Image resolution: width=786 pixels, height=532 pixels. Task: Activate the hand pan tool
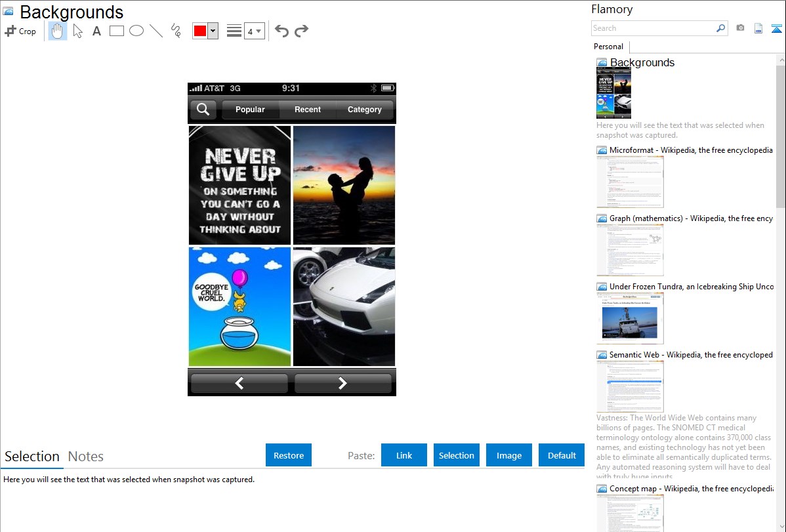click(x=58, y=31)
